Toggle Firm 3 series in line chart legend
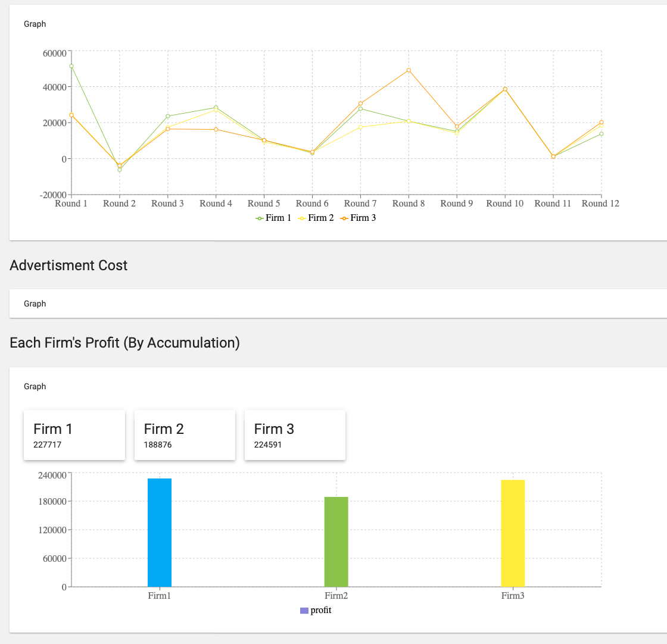The image size is (667, 644). point(358,218)
